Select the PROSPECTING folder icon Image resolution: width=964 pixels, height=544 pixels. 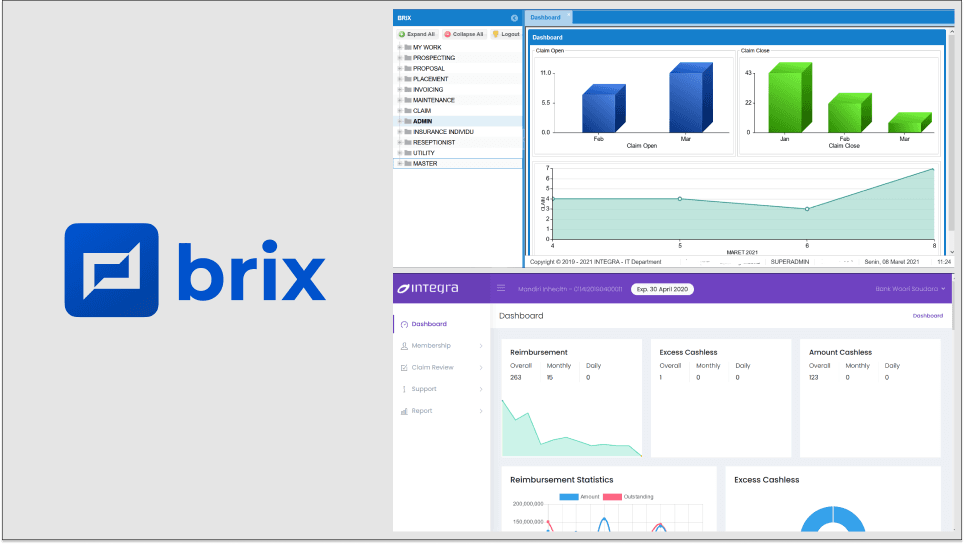pyautogui.click(x=408, y=58)
